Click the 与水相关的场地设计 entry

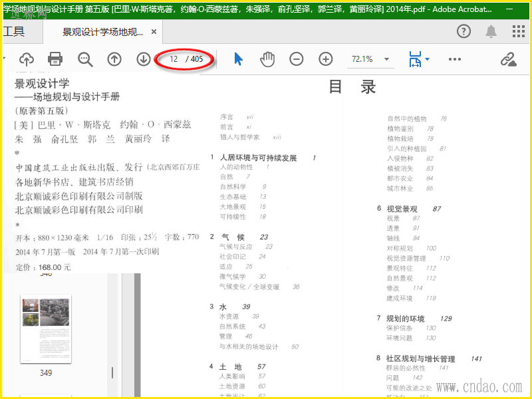tap(249, 346)
